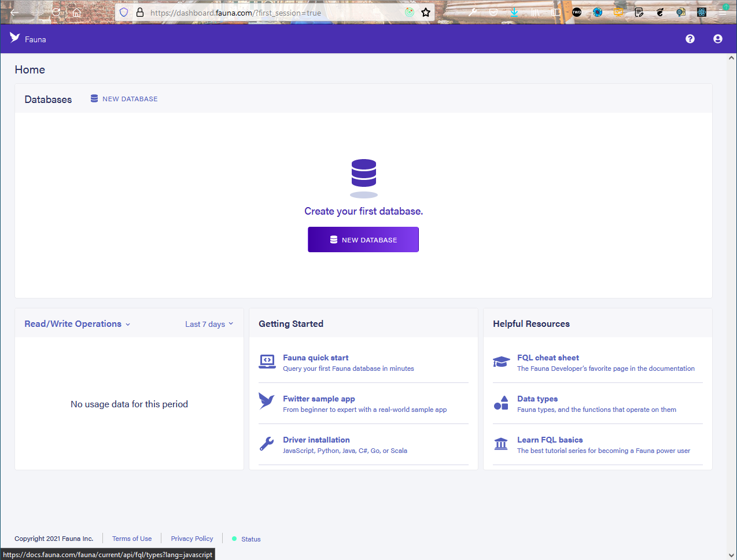This screenshot has height=560, width=737.
Task: Open Privacy Policy footer link
Action: 192,539
